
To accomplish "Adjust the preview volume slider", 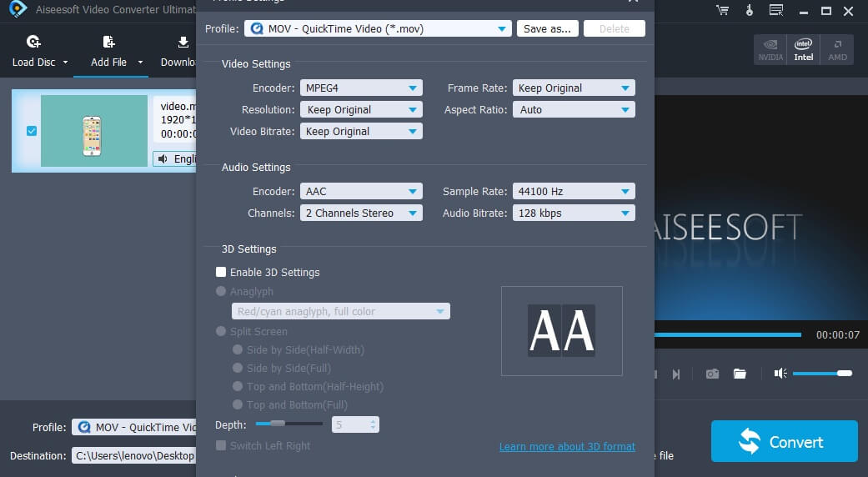I will pyautogui.click(x=822, y=374).
